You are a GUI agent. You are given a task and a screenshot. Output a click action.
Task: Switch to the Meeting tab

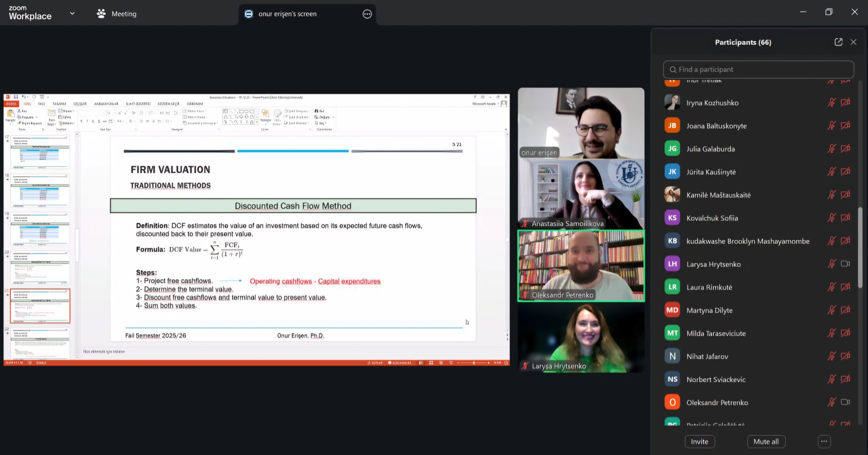coord(124,14)
